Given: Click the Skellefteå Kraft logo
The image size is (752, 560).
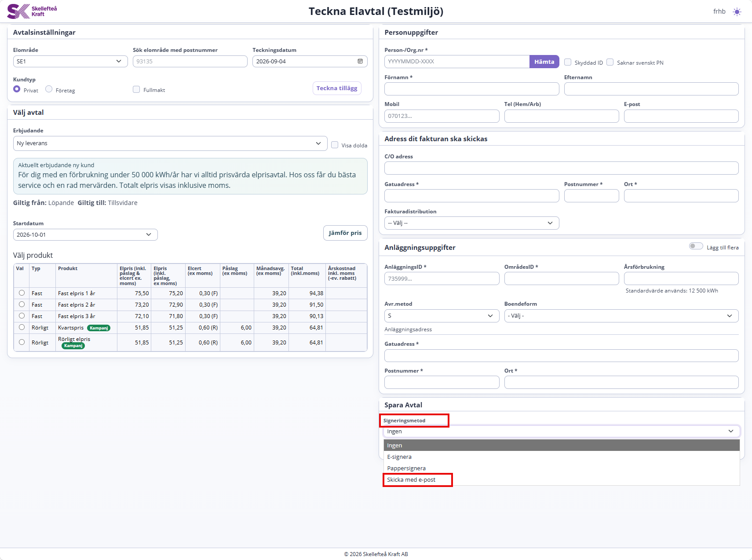Looking at the screenshot, I should [x=32, y=11].
